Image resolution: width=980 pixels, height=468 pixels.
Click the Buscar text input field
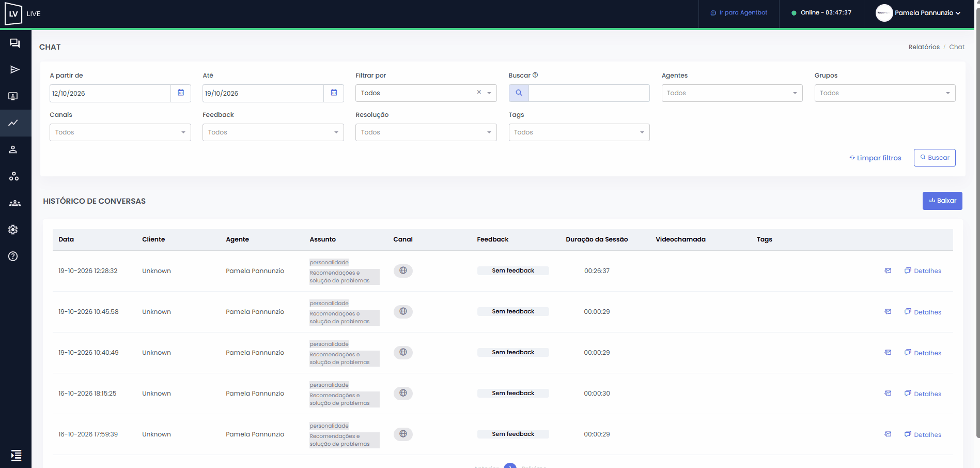[589, 93]
